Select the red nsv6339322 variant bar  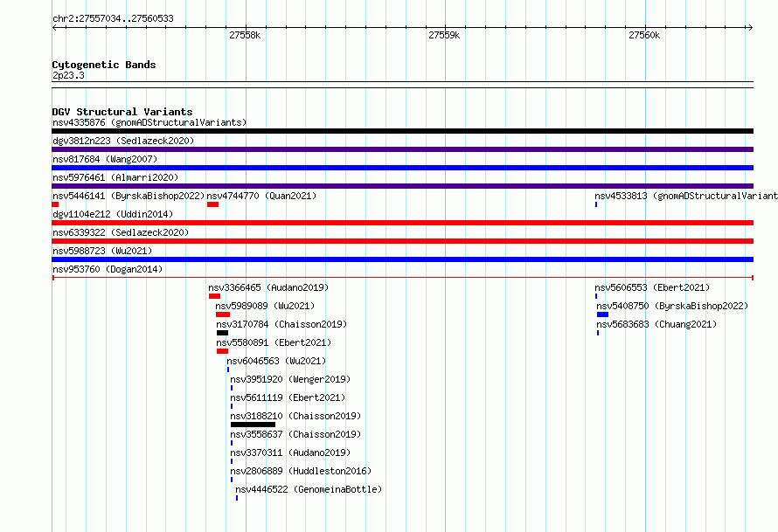(402, 241)
